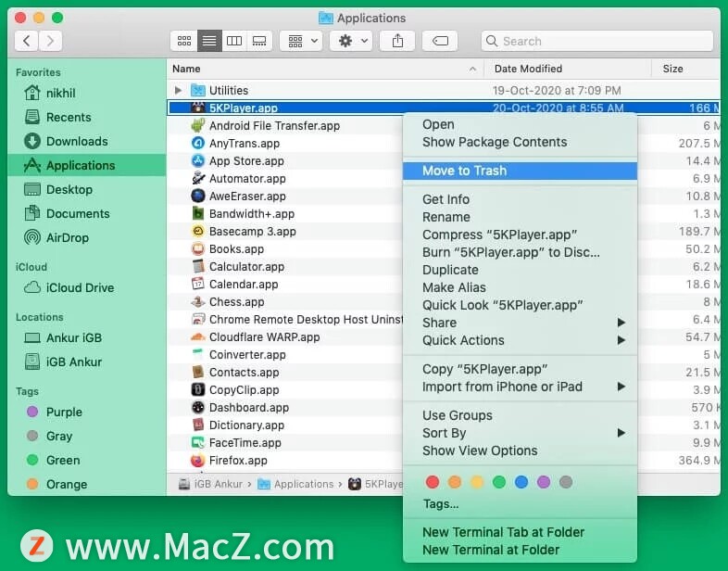The width and height of the screenshot is (728, 571).
Task: Switch to icon view in toolbar
Action: pyautogui.click(x=184, y=41)
